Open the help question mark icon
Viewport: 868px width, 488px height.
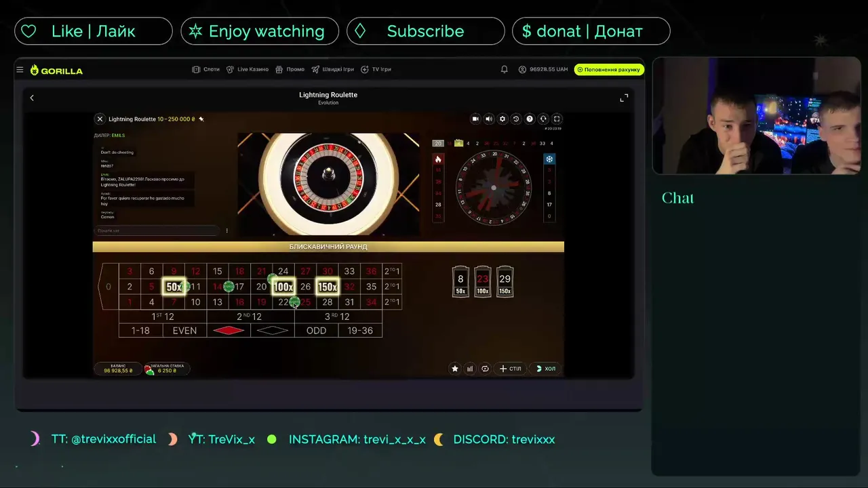coord(530,119)
